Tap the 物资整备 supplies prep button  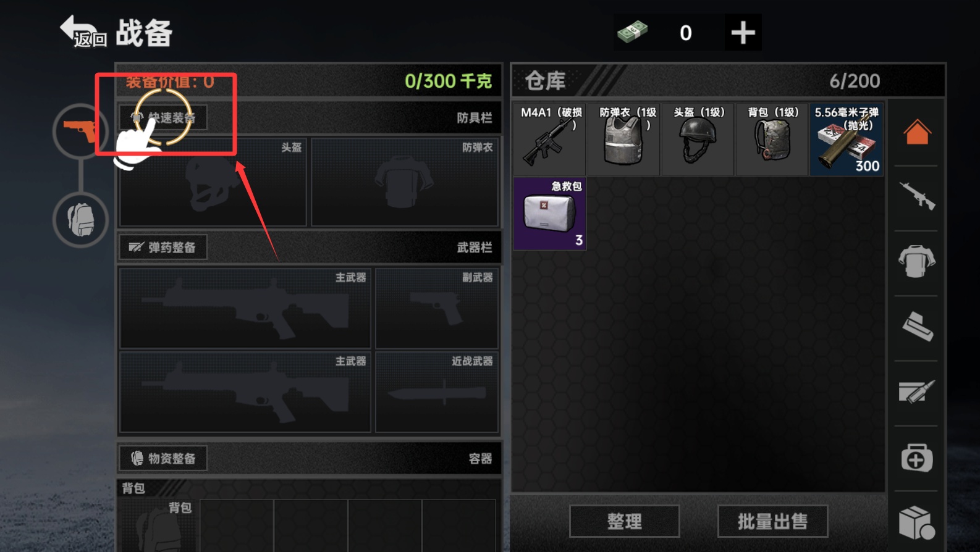pyautogui.click(x=163, y=458)
